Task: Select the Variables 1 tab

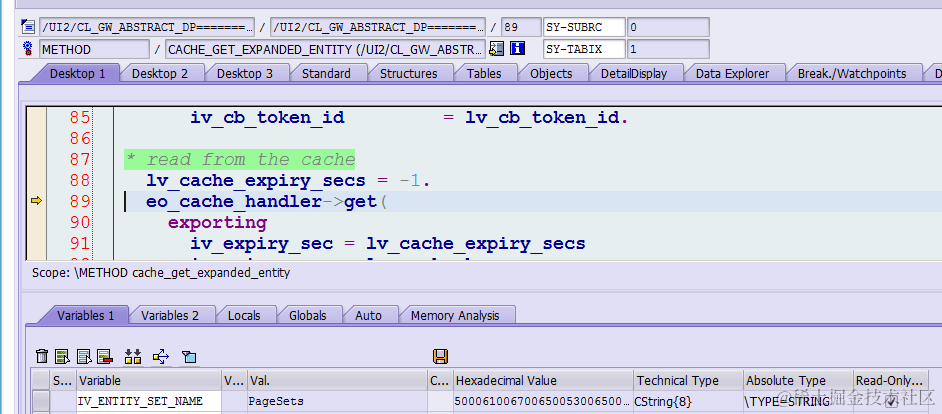Action: [85, 315]
